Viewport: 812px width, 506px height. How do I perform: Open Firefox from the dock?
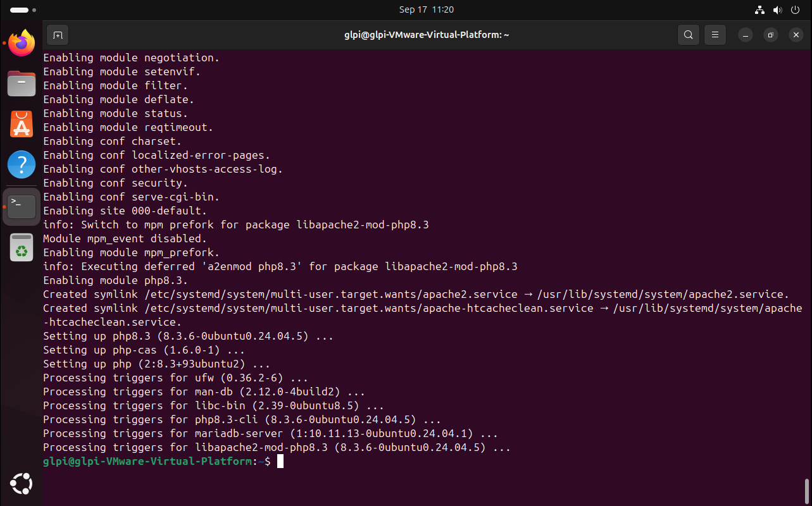22,44
